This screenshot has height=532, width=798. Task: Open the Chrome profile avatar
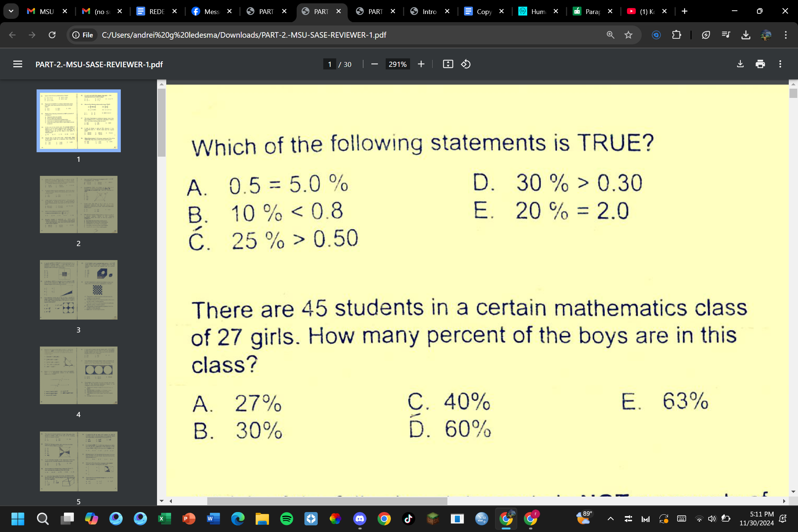pyautogui.click(x=766, y=35)
